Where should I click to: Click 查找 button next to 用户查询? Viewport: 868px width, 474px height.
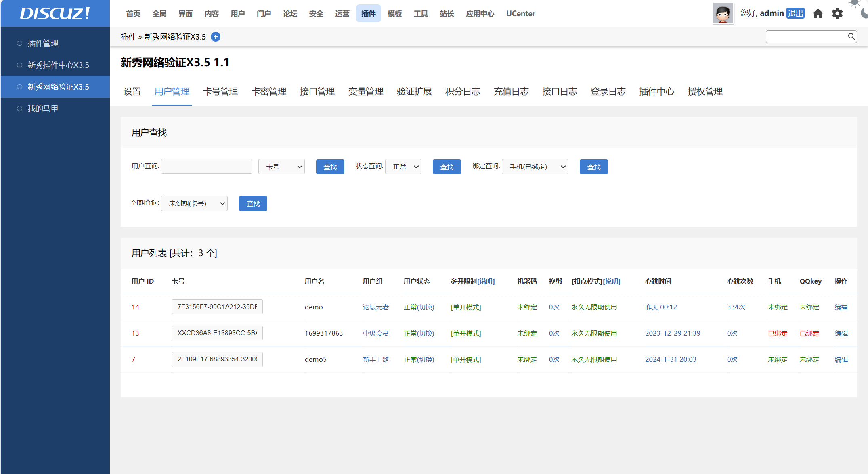point(330,167)
